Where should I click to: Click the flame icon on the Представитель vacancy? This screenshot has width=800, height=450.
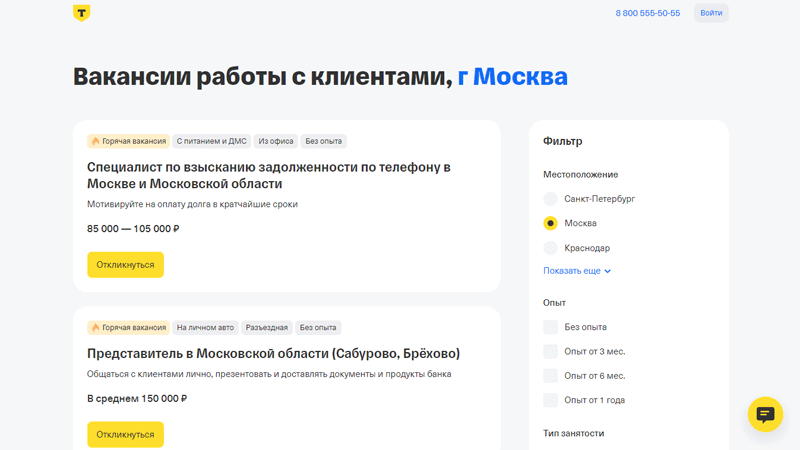(95, 328)
